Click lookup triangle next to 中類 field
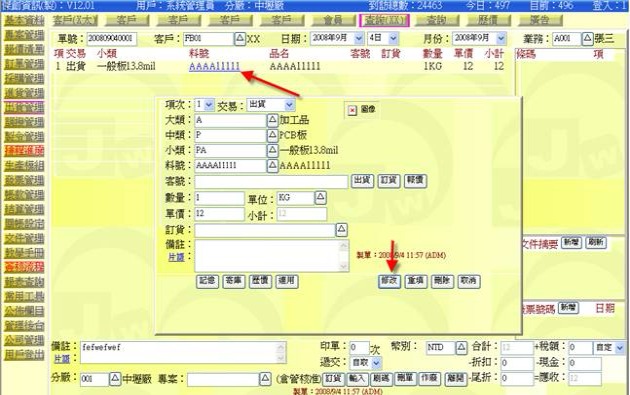 pyautogui.click(x=272, y=135)
